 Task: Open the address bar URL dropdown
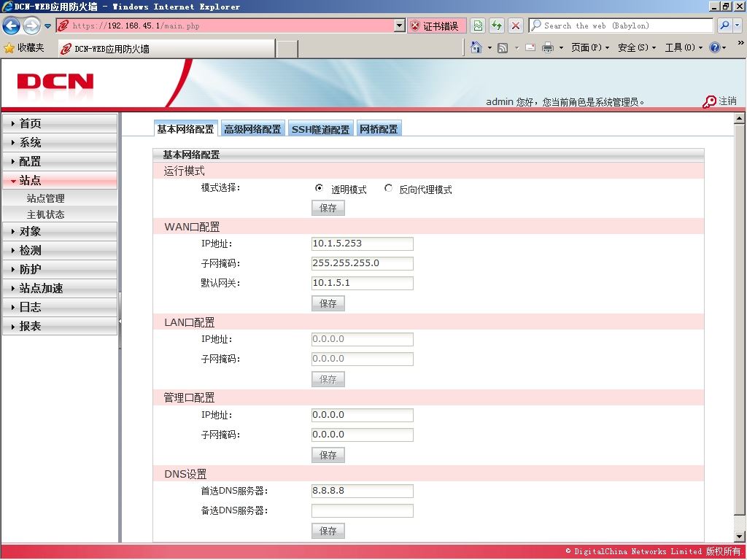[400, 26]
